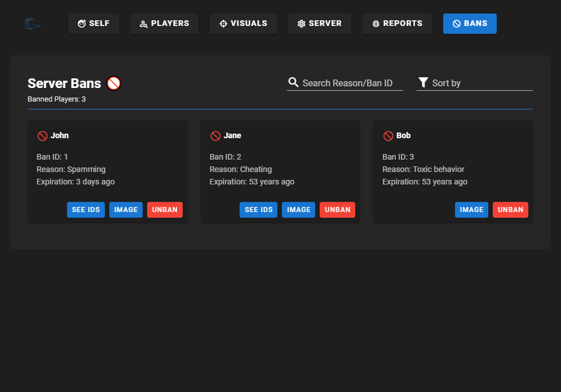Click the ban symbol next to Server Bans heading

point(113,83)
